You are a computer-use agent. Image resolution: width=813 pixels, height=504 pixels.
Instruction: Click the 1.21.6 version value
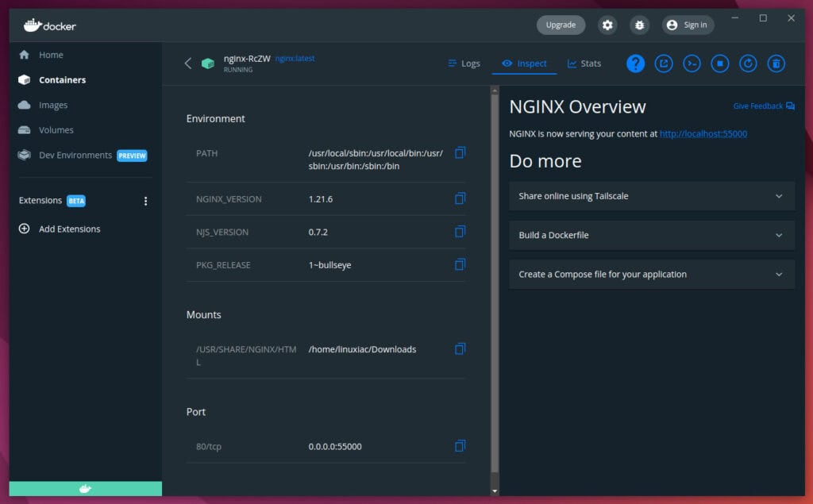pyautogui.click(x=321, y=199)
